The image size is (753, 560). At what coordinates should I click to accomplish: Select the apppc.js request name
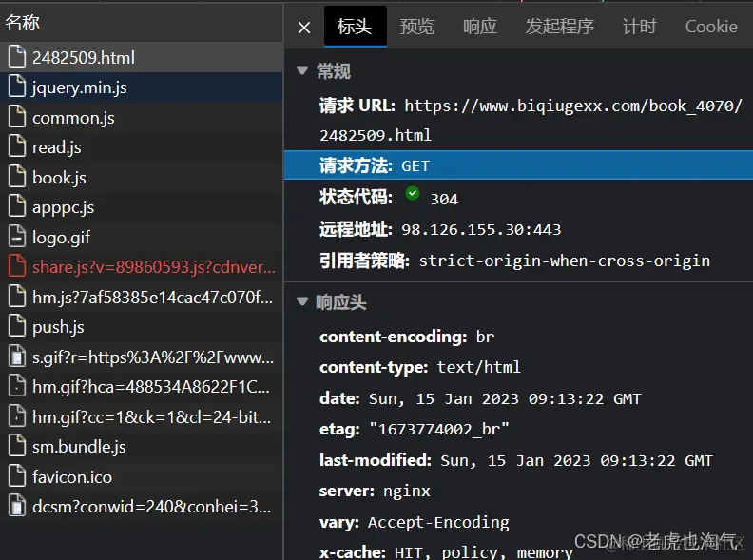[x=64, y=208]
